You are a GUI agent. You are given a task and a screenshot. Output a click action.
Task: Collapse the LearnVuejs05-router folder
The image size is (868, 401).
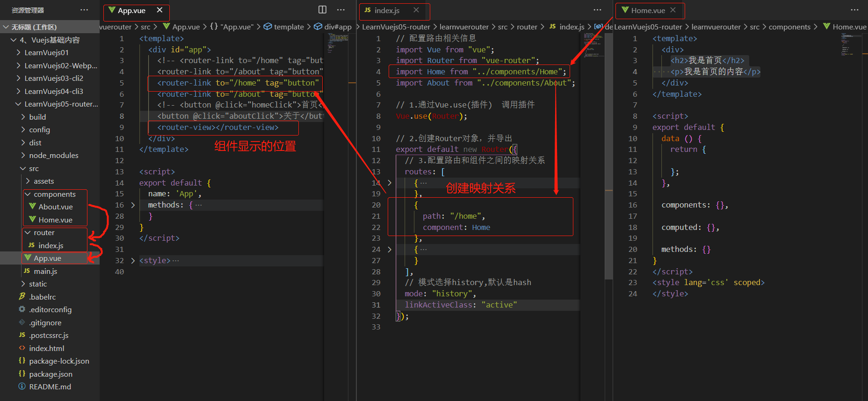[x=18, y=104]
